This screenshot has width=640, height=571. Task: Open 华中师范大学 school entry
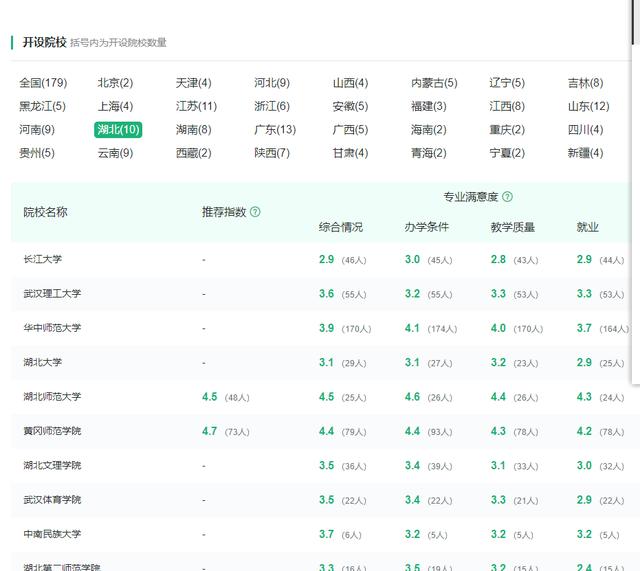(x=52, y=328)
